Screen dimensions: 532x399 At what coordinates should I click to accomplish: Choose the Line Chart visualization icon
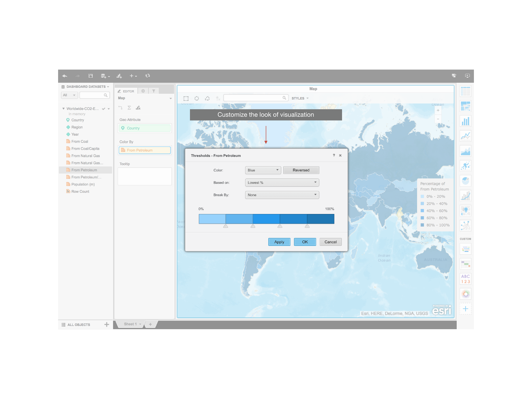click(x=465, y=136)
